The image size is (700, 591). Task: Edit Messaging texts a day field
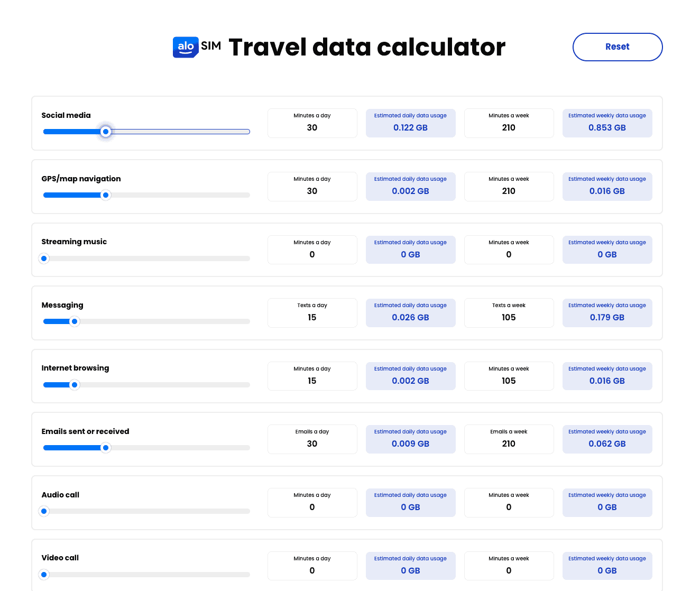coord(312,317)
